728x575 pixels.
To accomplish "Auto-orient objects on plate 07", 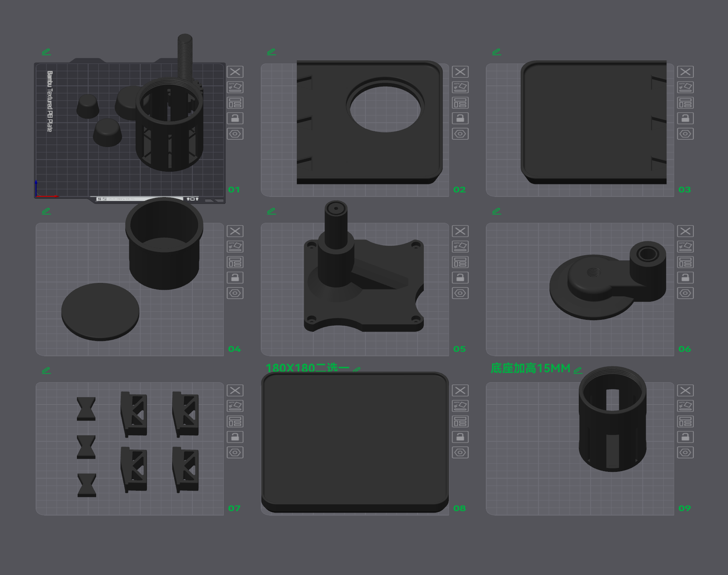I will tap(235, 406).
